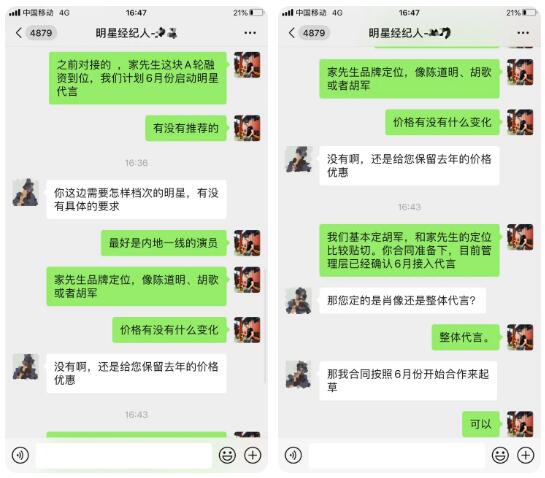
Task: Switch to voice input in left chat
Action: point(20,455)
